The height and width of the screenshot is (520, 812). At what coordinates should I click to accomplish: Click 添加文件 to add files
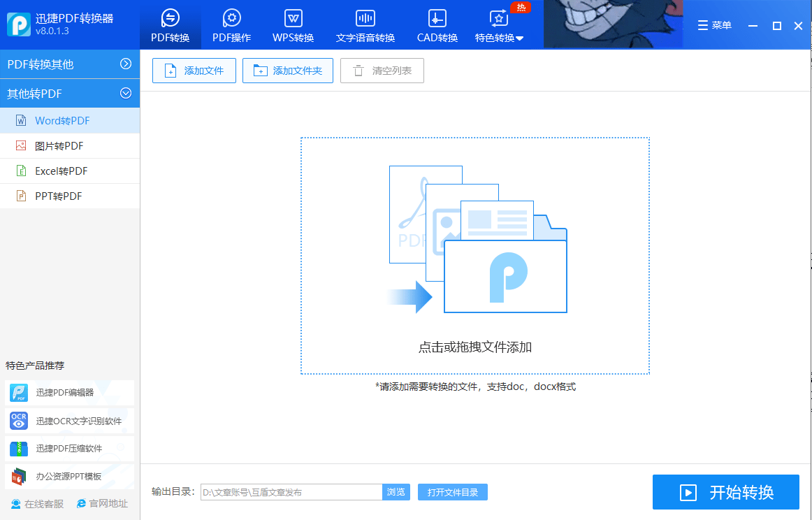click(x=194, y=70)
